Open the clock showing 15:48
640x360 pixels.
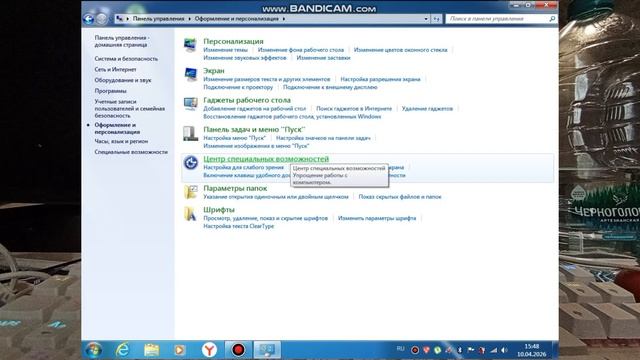pyautogui.click(x=531, y=350)
